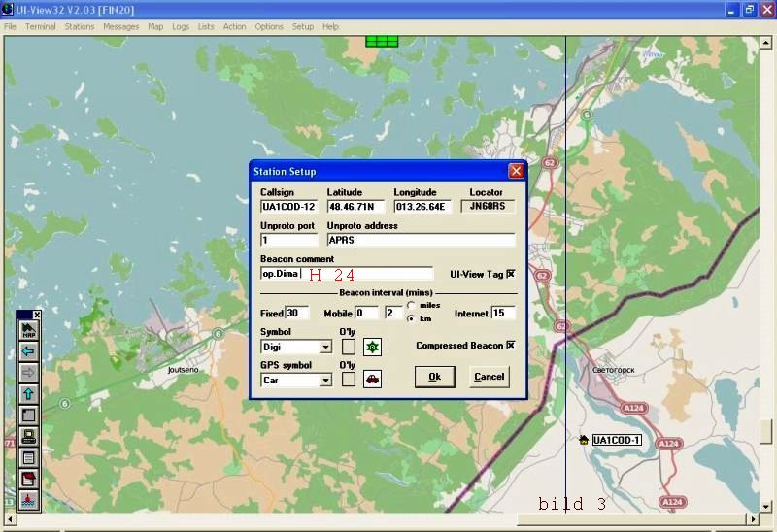The height and width of the screenshot is (532, 777).
Task: Select the km radio button
Action: click(x=411, y=318)
